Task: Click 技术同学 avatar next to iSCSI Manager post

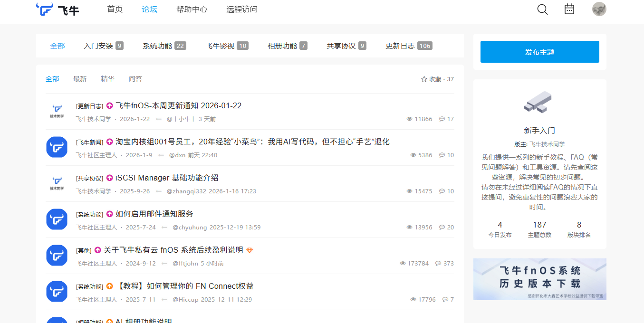Action: click(57, 183)
